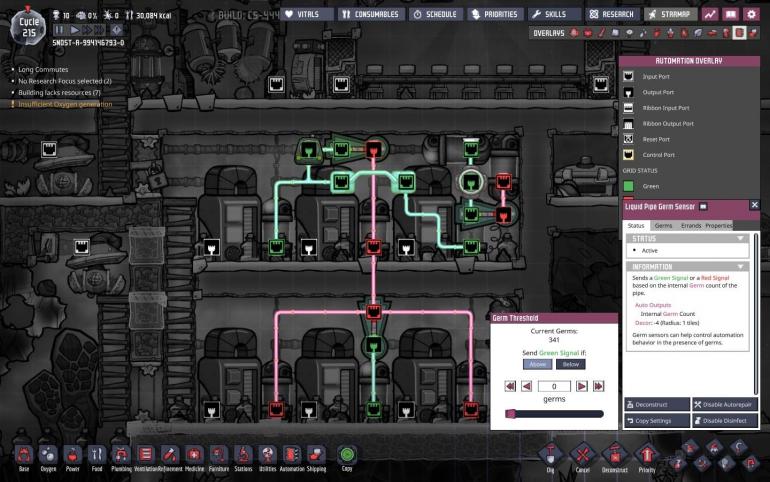
Task: Open the Food build category
Action: pyautogui.click(x=97, y=456)
